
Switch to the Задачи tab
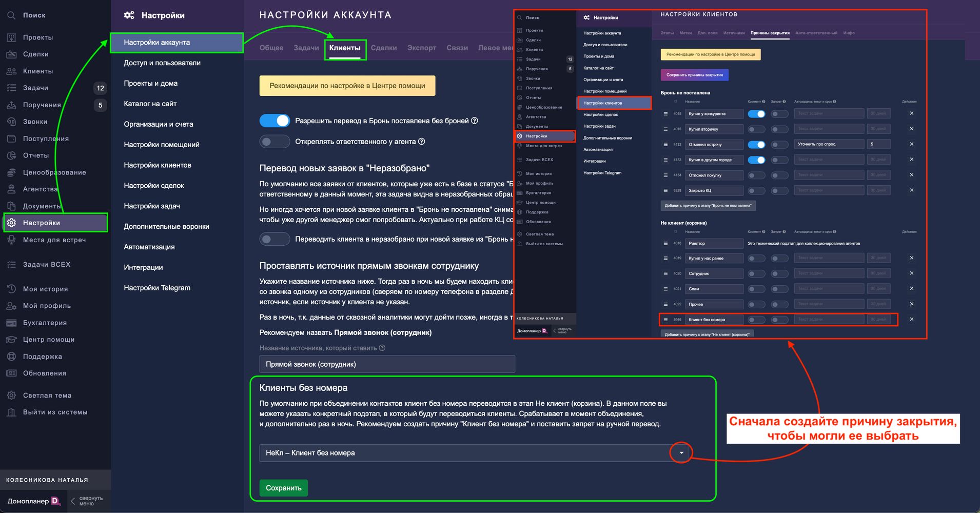(306, 48)
